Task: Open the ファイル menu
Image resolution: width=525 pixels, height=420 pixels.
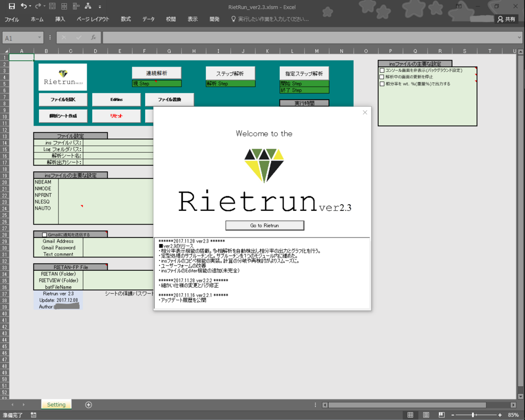Action: pyautogui.click(x=12, y=19)
